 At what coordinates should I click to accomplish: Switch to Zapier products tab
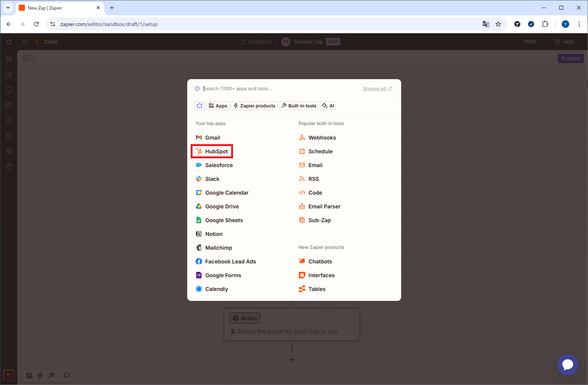pyautogui.click(x=254, y=106)
